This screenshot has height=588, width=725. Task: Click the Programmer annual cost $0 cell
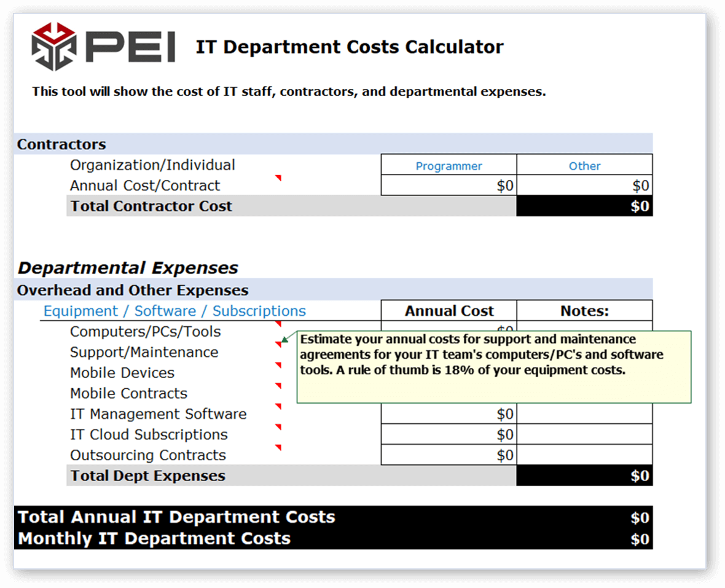(x=449, y=185)
